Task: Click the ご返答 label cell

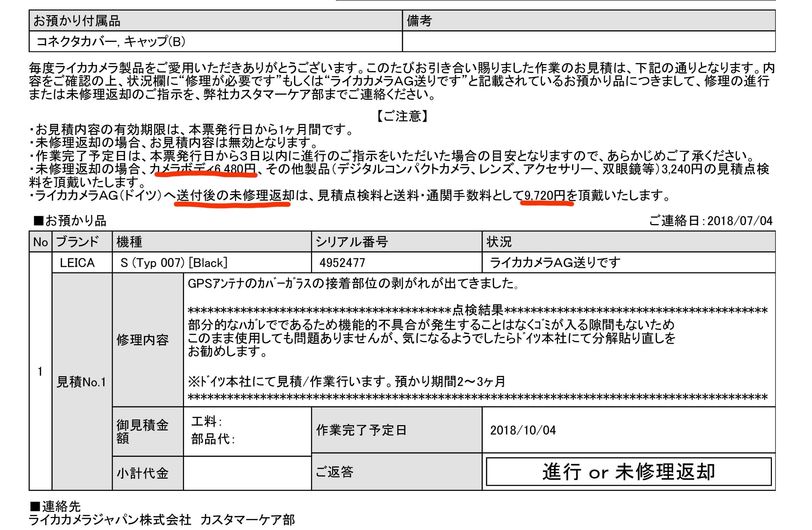Action: point(397,472)
